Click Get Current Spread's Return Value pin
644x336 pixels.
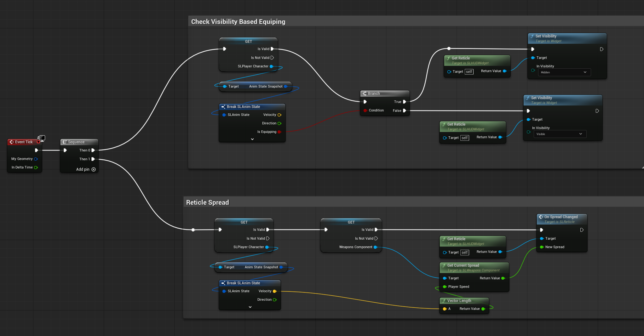(x=503, y=278)
